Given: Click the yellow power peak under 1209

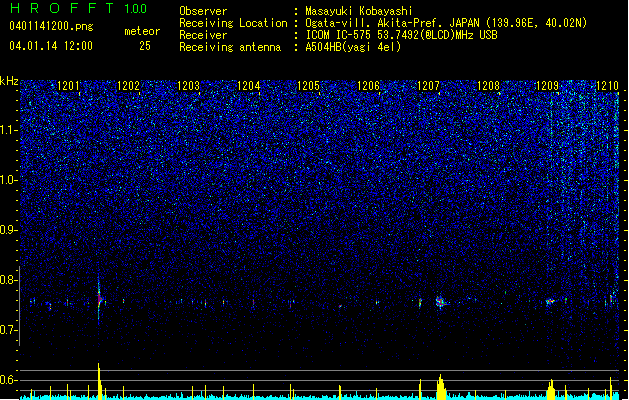Looking at the screenshot, I should coord(551,390).
